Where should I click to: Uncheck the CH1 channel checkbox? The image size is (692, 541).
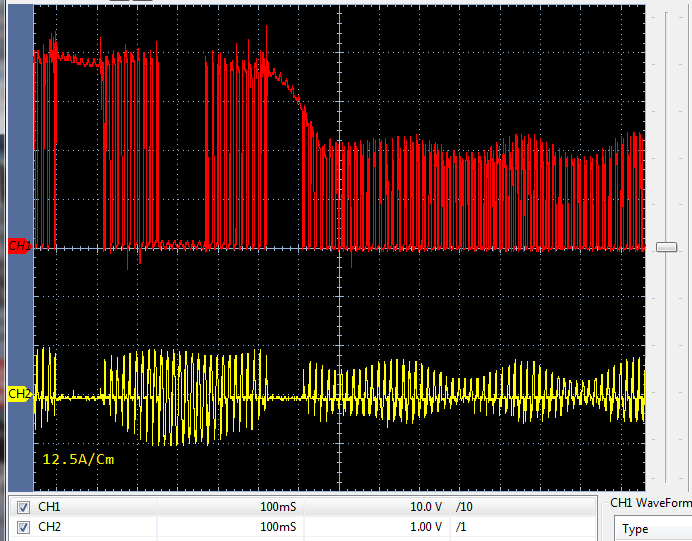[23, 507]
